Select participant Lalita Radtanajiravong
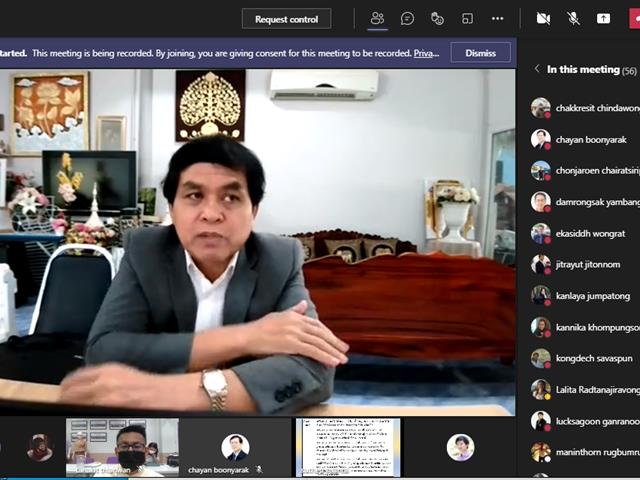Image resolution: width=640 pixels, height=480 pixels. (584, 390)
